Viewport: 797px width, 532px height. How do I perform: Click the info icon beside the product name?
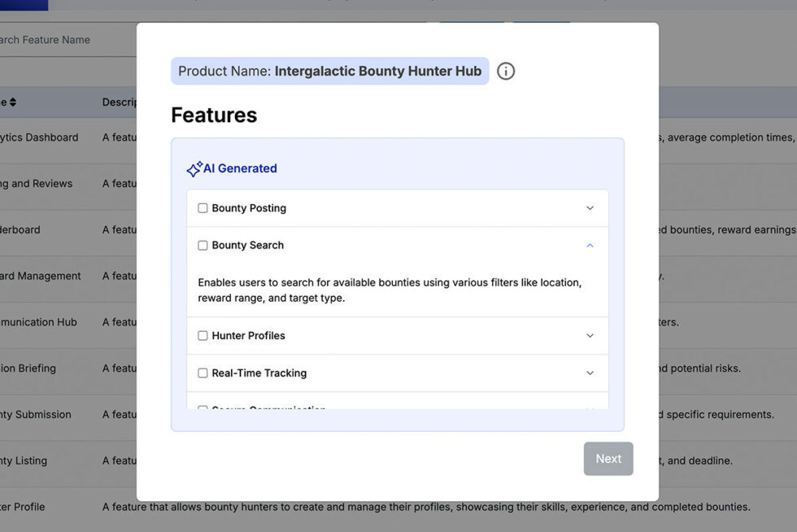pos(506,72)
